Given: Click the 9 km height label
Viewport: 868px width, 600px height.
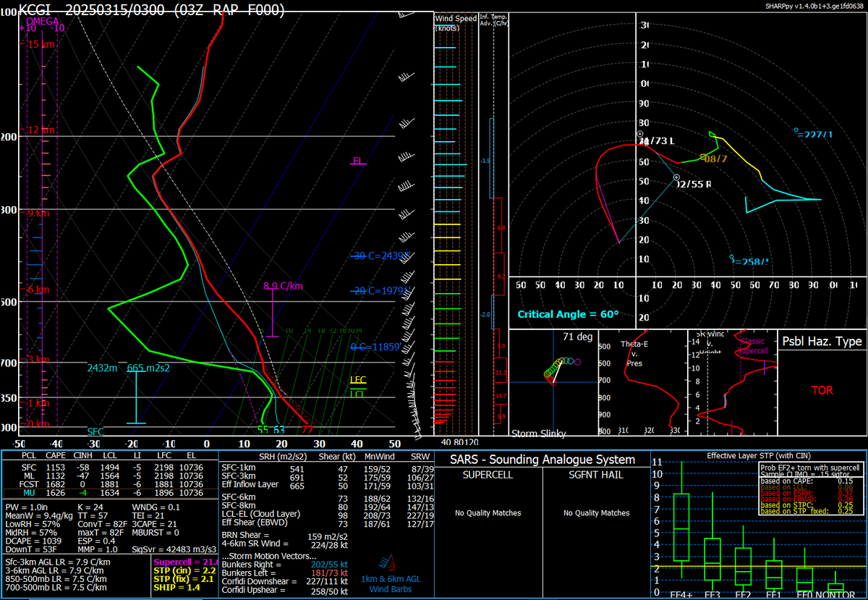Looking at the screenshot, I should (x=39, y=214).
